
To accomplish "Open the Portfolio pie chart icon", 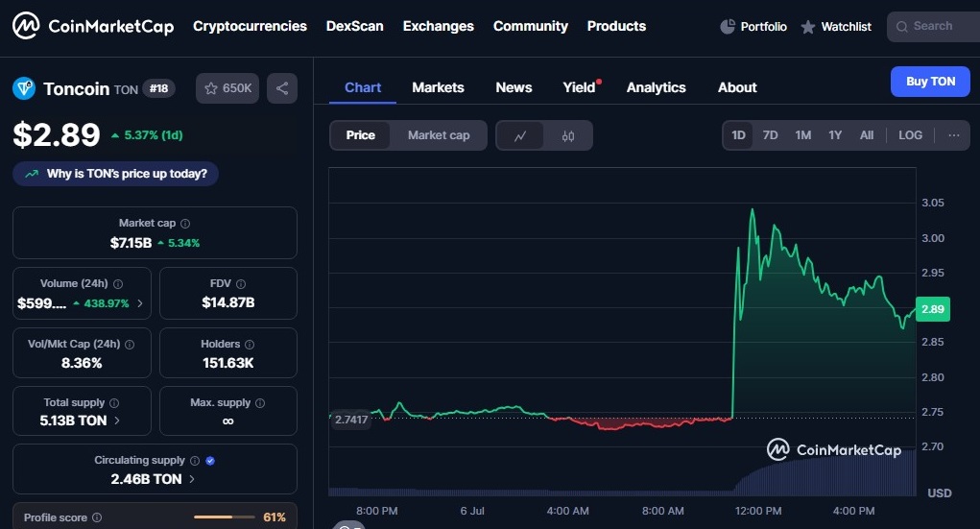I will pyautogui.click(x=728, y=26).
